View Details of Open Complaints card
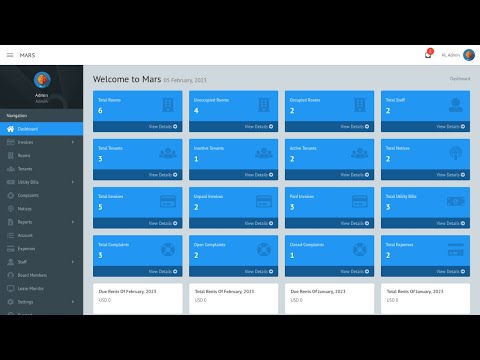Image resolution: width=480 pixels, height=360 pixels. pos(259,271)
